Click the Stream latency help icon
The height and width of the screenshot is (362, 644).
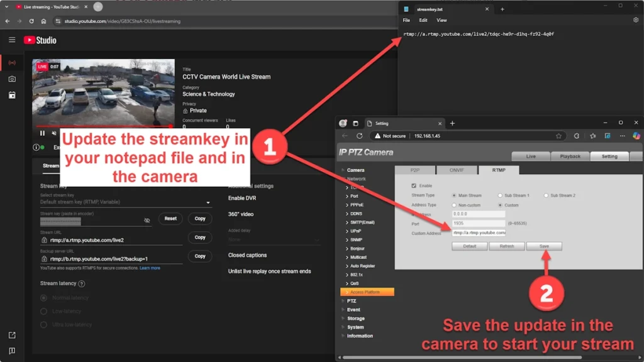tap(81, 284)
